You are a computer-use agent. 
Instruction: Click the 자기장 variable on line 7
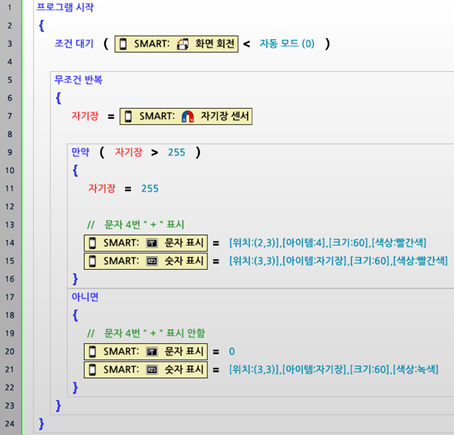[x=85, y=116]
